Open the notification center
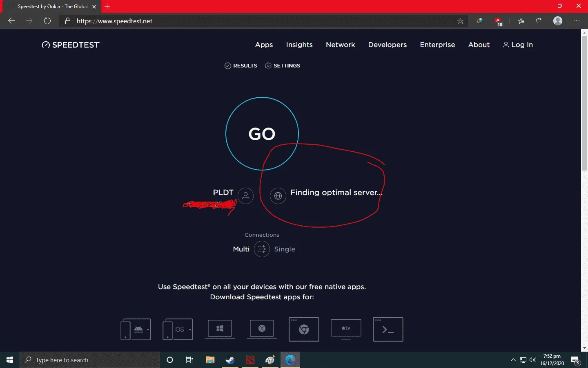Screen dimensions: 588x368 [575, 360]
